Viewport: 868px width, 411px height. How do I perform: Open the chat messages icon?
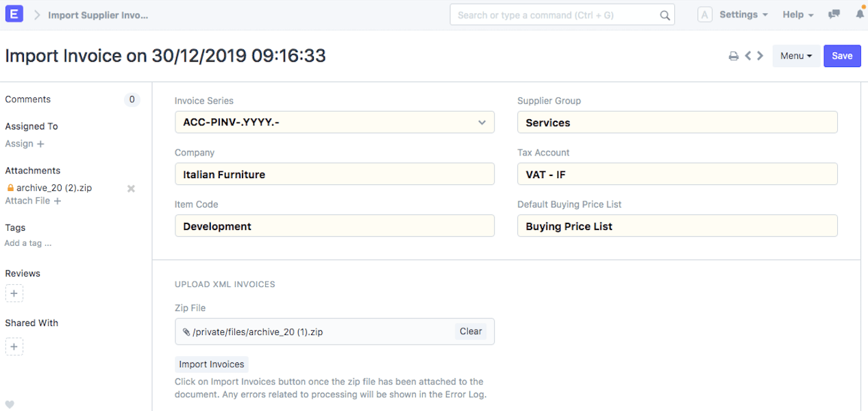[x=834, y=14]
